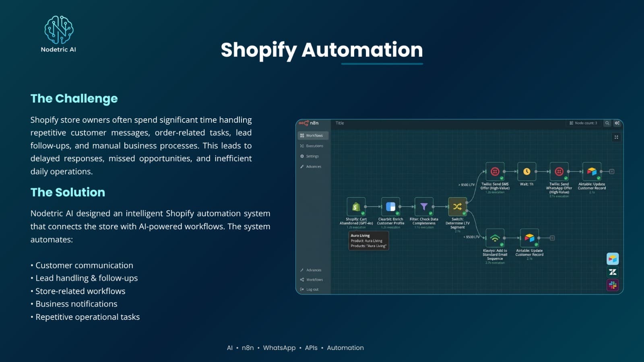Click the "> $500 LTV" branch label
Viewport: 644px width, 362px height.
click(x=466, y=185)
